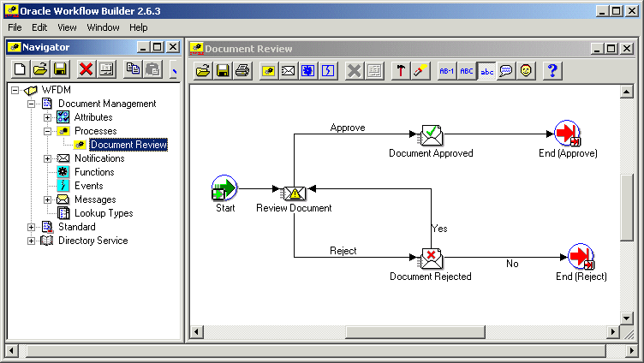Image resolution: width=644 pixels, height=363 pixels.
Task: Select Functions in the Navigator tree
Action: pos(93,172)
